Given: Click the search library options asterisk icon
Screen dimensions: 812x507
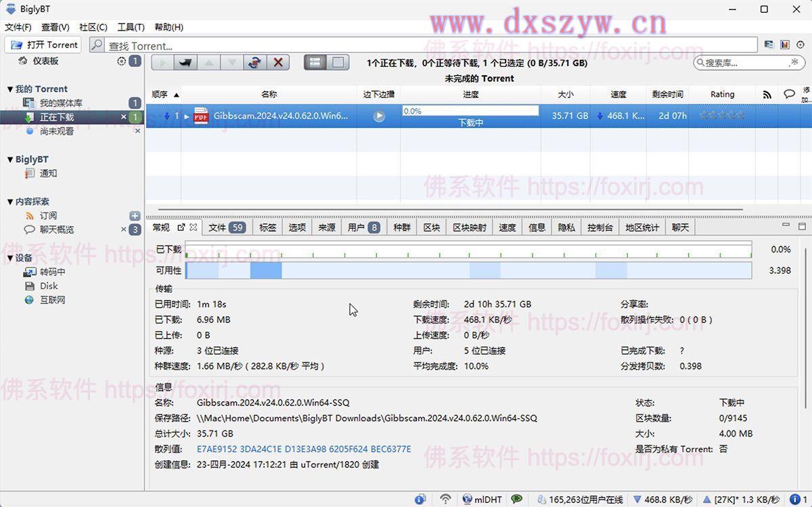Looking at the screenshot, I should 794,62.
